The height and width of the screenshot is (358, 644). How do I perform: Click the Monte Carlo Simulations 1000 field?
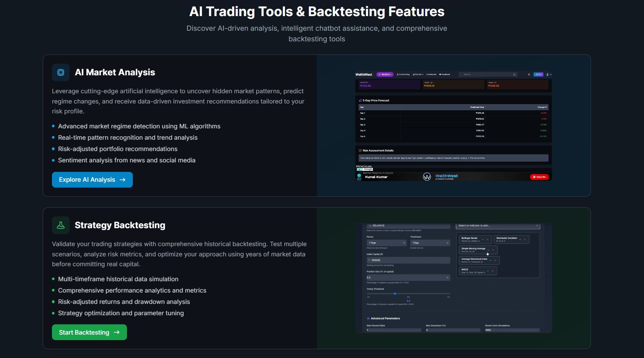point(512,330)
